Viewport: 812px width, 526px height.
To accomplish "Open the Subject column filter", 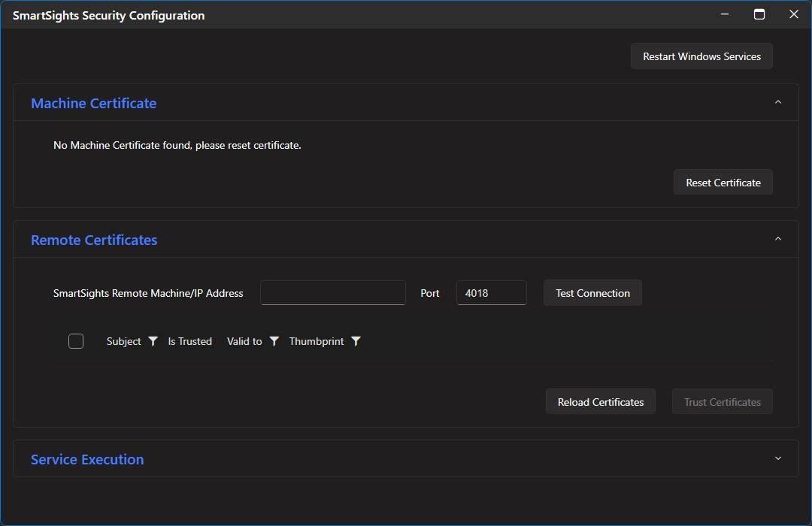I will pos(153,341).
